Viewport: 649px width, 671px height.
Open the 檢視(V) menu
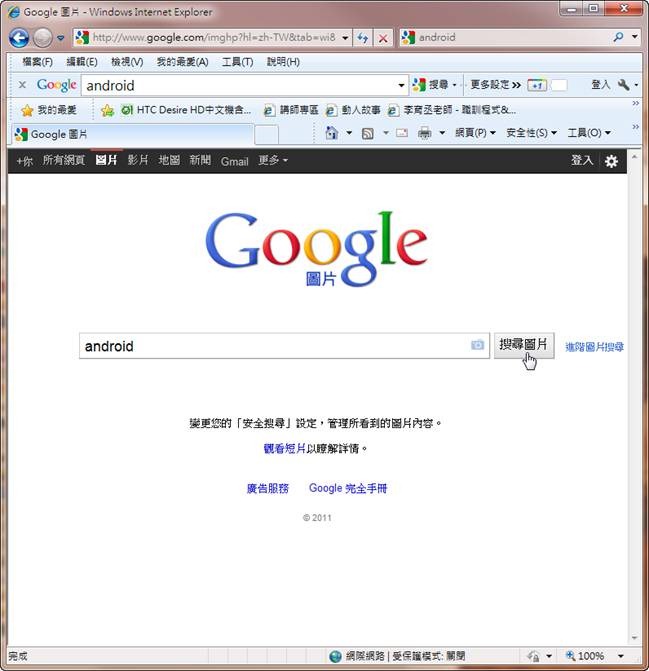pos(127,62)
